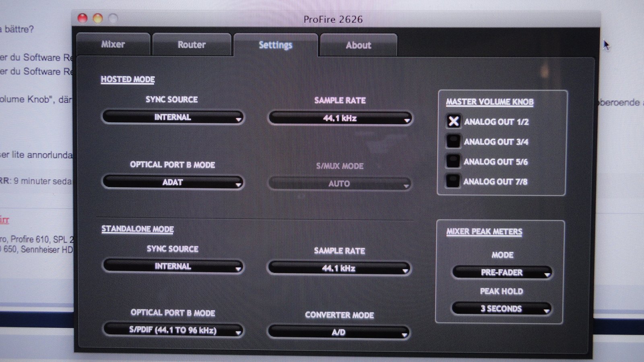Open the Converter Mode A/D dropdown
This screenshot has height=362, width=644.
338,333
